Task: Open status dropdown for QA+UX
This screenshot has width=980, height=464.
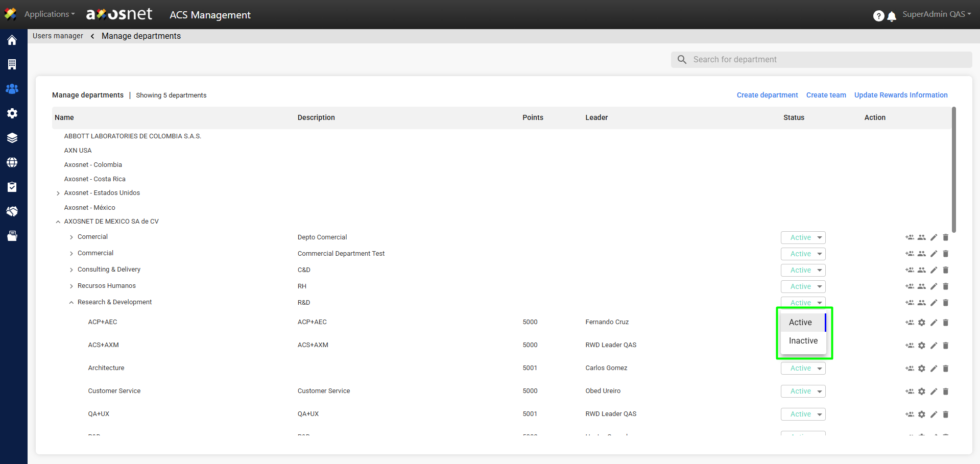Action: (x=803, y=414)
